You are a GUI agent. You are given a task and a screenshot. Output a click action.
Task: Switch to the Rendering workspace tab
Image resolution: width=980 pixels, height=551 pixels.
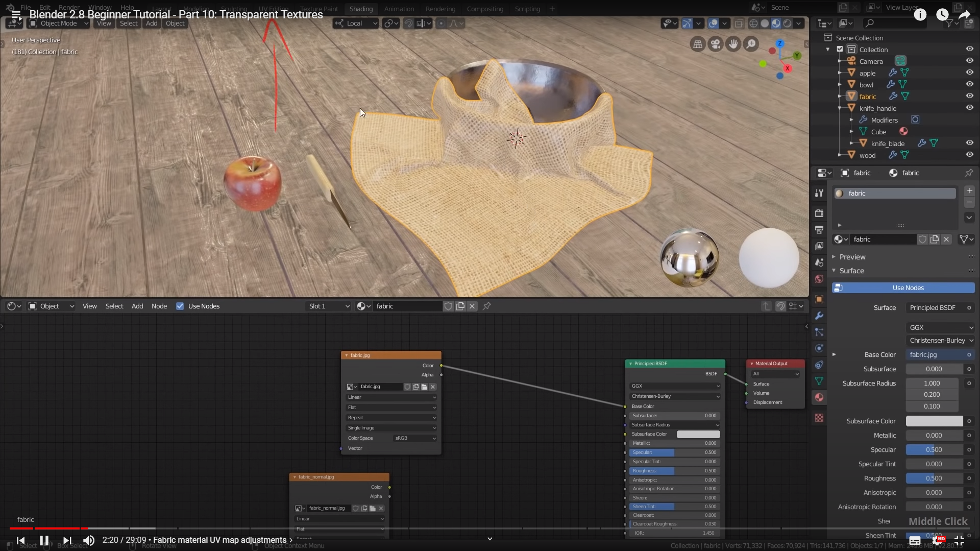(x=440, y=9)
